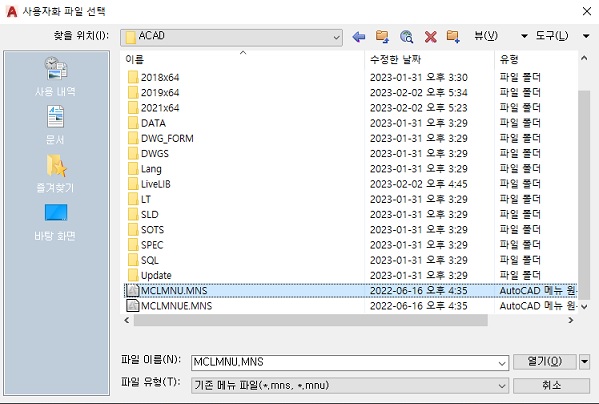Image resolution: width=599 pixels, height=404 pixels.
Task: Click the vertical scrollbar up arrow
Action: click(x=584, y=58)
